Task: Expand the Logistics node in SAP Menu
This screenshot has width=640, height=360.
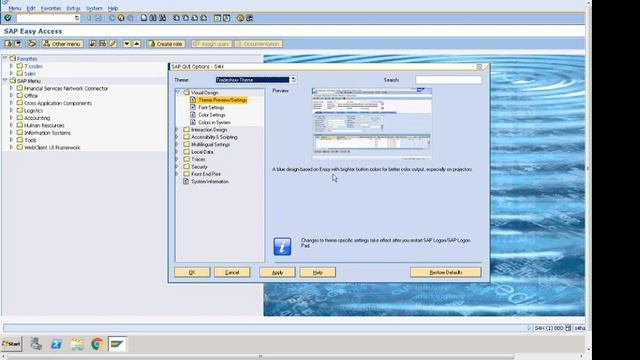Action: (11, 110)
